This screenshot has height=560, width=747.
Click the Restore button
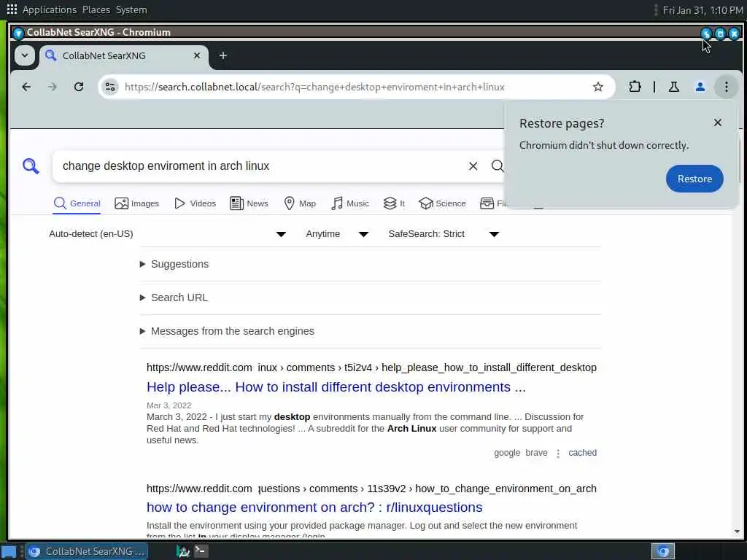point(694,179)
